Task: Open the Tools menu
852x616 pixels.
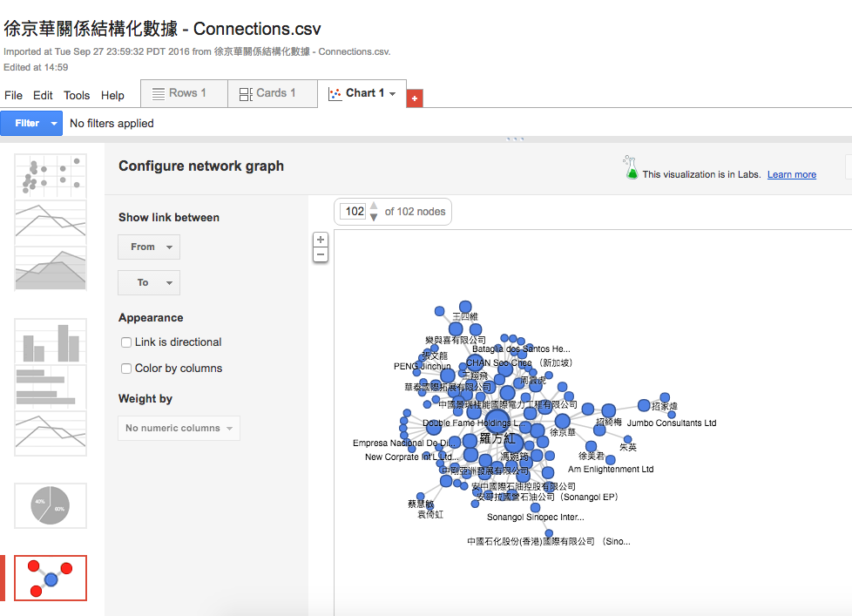Action: tap(77, 96)
